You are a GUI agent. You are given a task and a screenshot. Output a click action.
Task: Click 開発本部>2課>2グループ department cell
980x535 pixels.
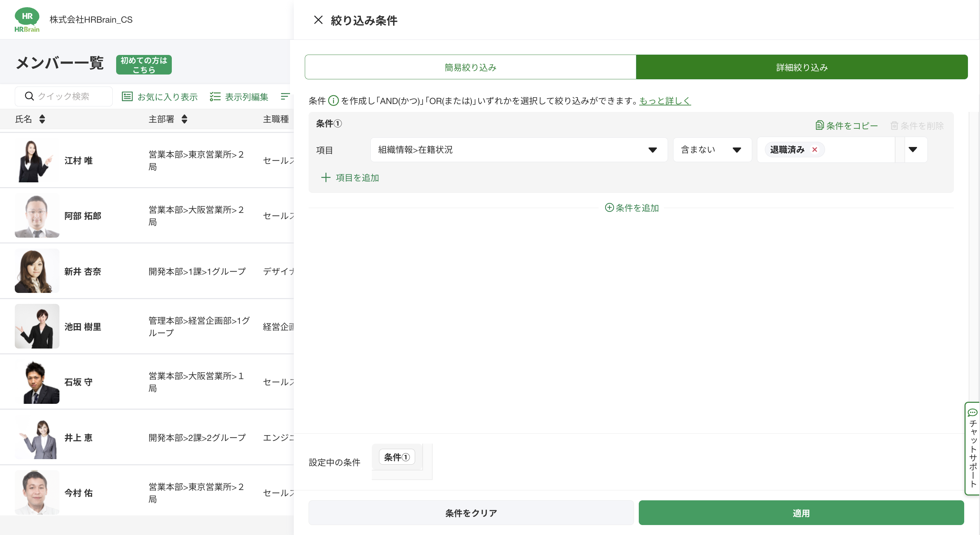[x=197, y=438]
